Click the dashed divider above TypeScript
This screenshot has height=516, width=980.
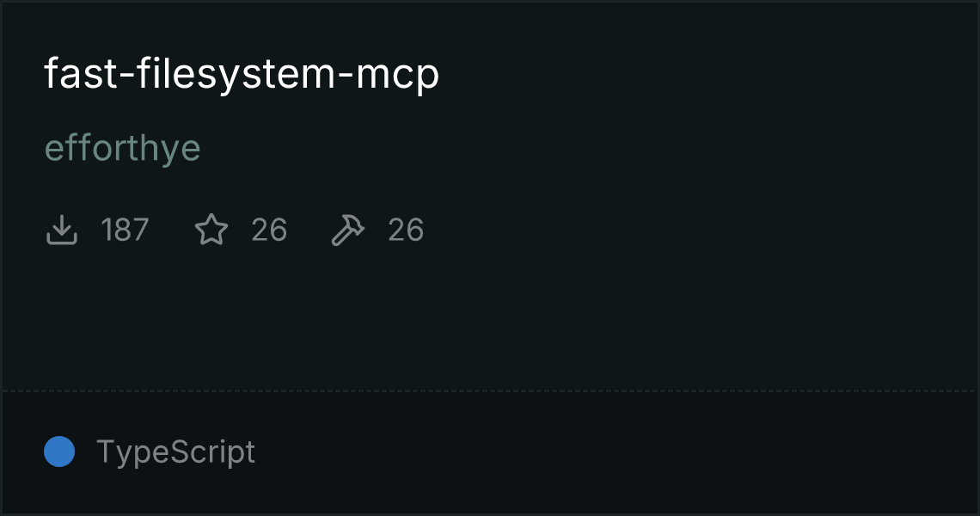[x=490, y=391]
